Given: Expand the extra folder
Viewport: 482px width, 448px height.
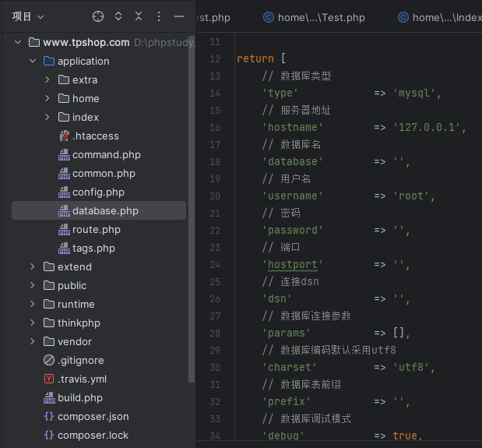Looking at the screenshot, I should tap(47, 80).
